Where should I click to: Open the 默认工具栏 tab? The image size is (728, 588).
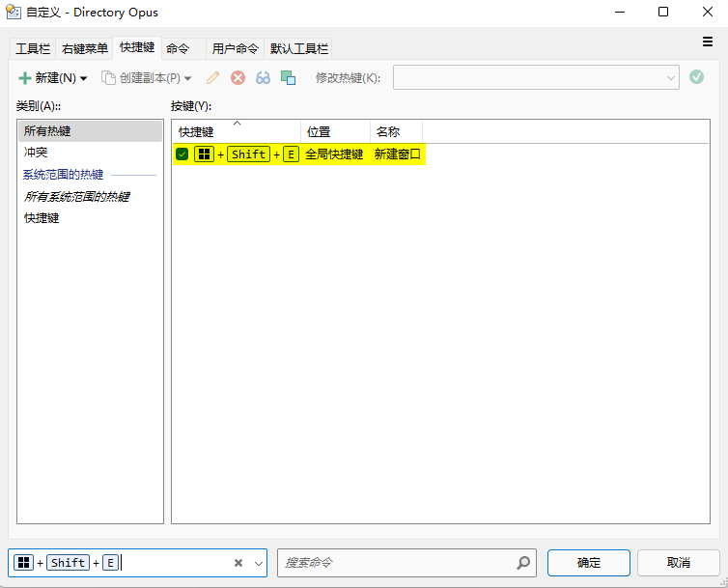(x=298, y=49)
